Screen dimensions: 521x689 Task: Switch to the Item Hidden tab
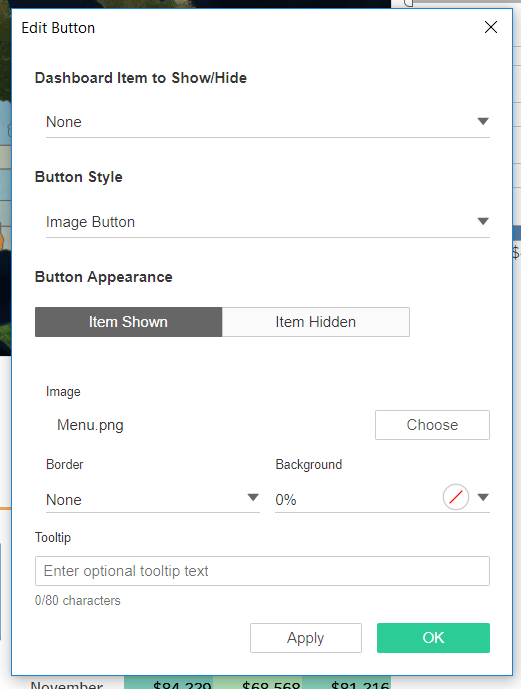316,322
